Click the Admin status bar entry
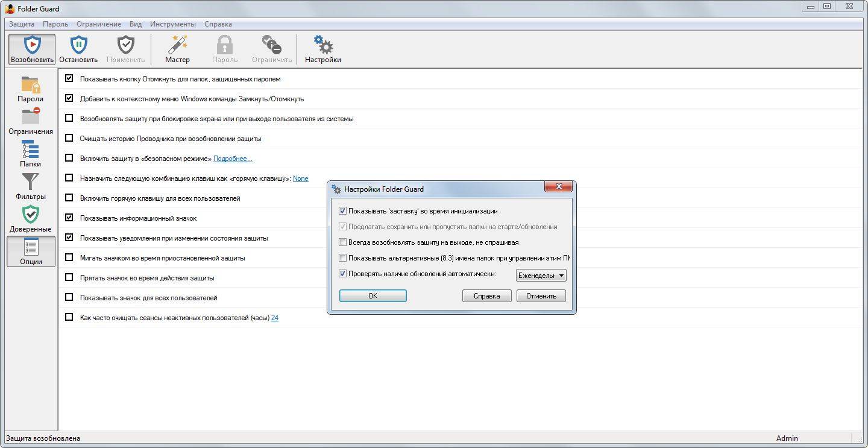The width and height of the screenshot is (868, 448). point(787,438)
